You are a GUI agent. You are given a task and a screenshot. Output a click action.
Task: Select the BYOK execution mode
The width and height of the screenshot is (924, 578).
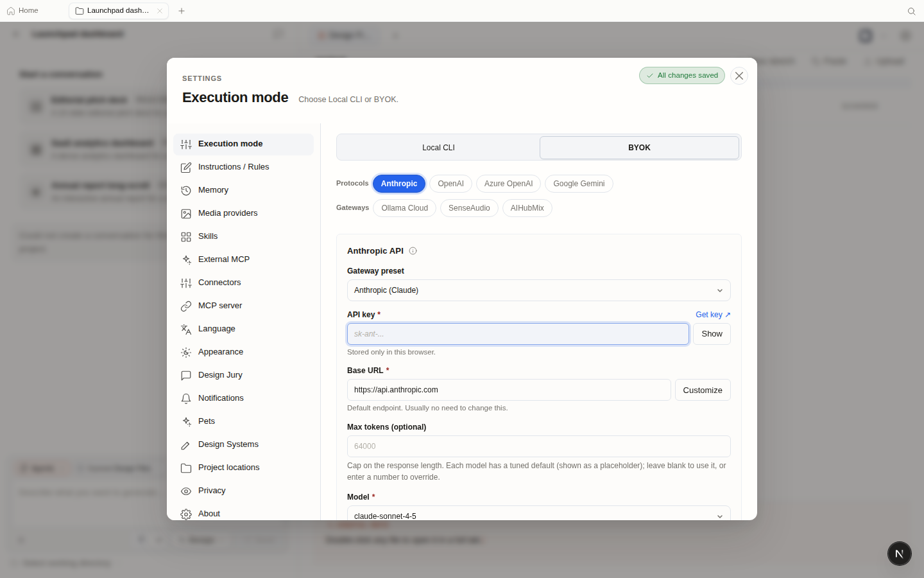(x=639, y=148)
